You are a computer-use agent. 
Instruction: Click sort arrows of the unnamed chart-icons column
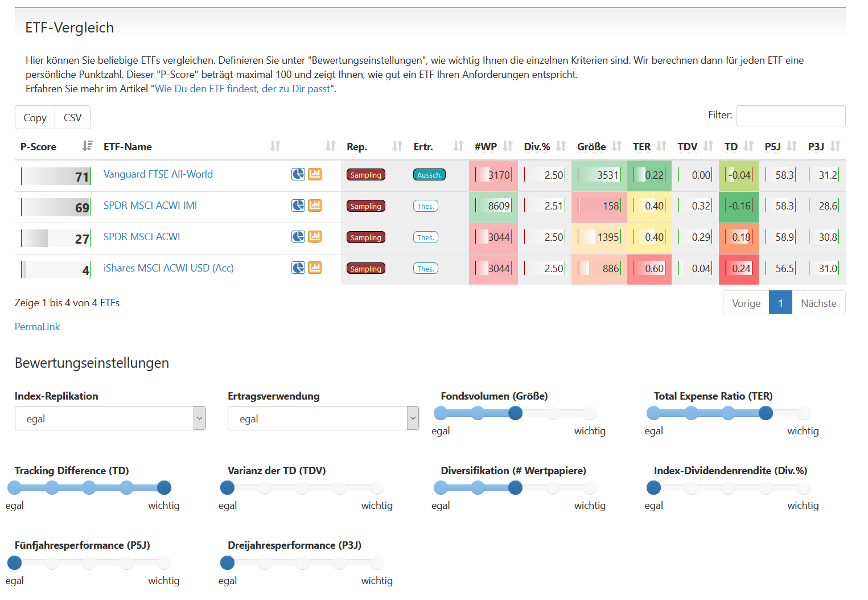[x=331, y=146]
